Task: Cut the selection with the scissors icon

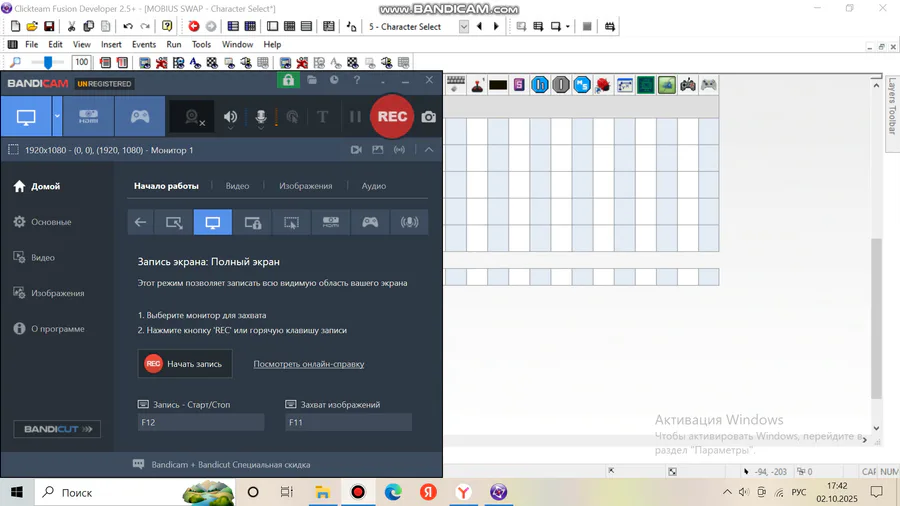Action: (71, 26)
